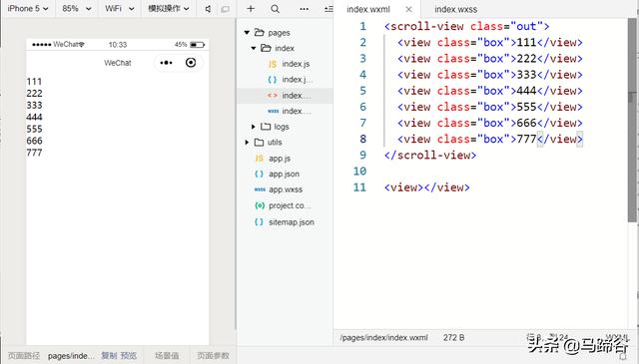The width and height of the screenshot is (639, 364).
Task: Open the 模拟操作 dropdown
Action: pos(169,9)
